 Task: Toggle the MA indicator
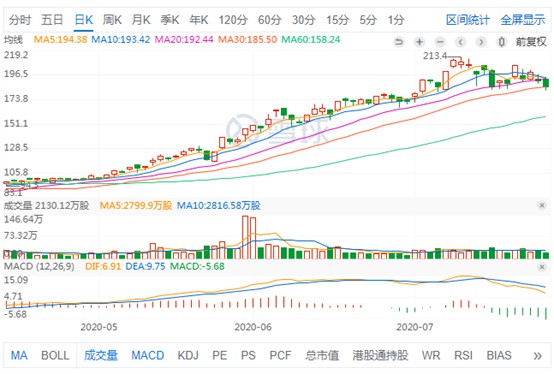pyautogui.click(x=19, y=355)
